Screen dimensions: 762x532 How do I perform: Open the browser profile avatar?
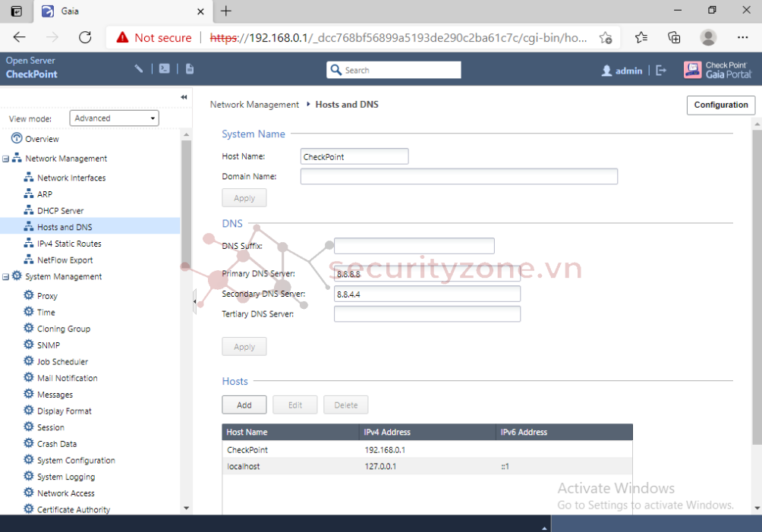tap(708, 37)
